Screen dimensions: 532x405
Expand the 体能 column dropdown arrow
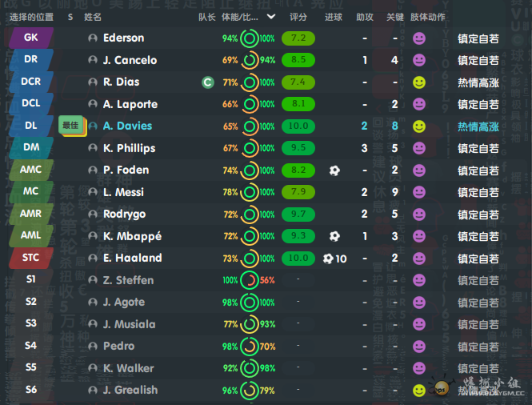point(271,16)
